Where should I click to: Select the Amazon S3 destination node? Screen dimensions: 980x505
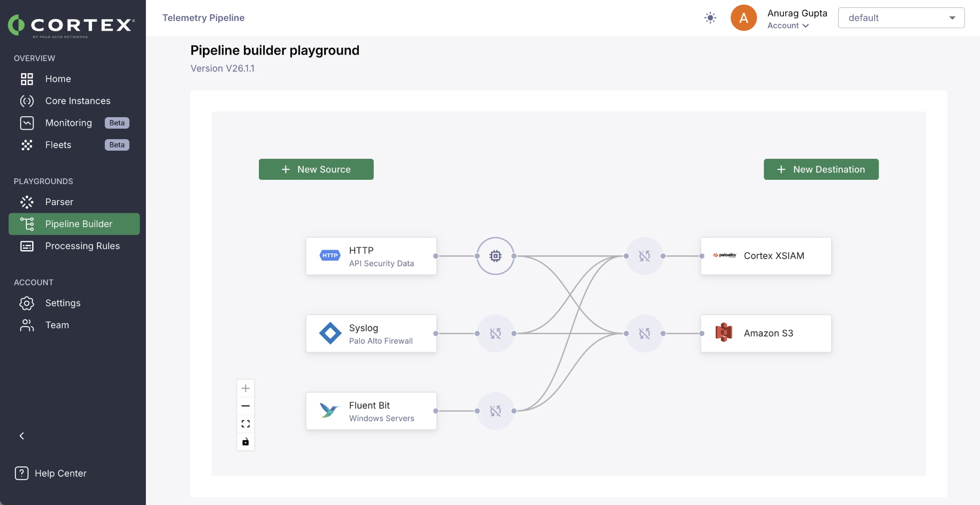pos(766,333)
